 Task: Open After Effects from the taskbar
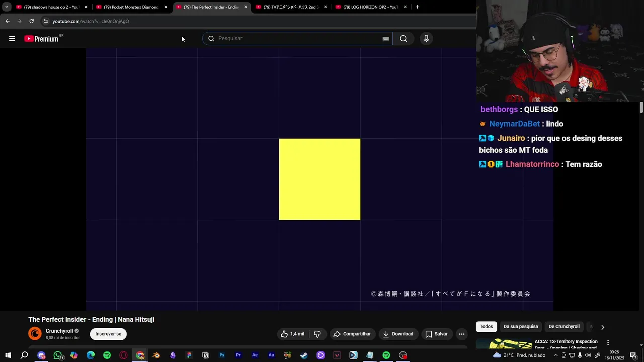click(255, 355)
